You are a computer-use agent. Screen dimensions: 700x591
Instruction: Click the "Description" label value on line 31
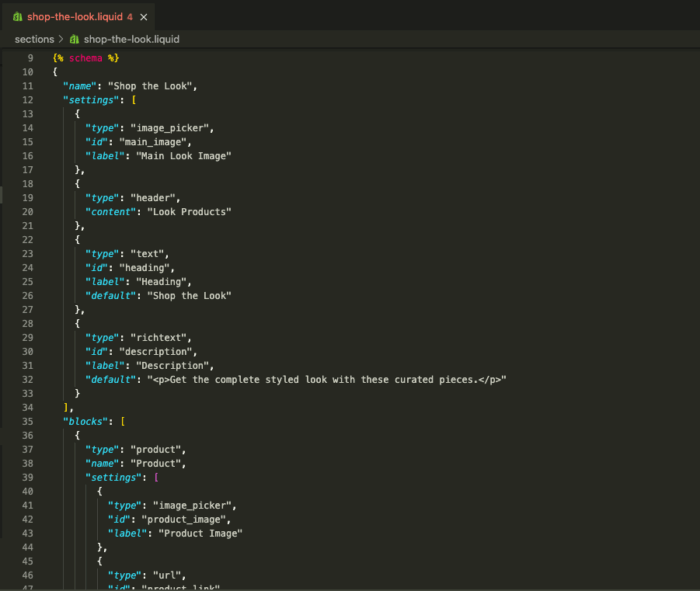coord(172,366)
